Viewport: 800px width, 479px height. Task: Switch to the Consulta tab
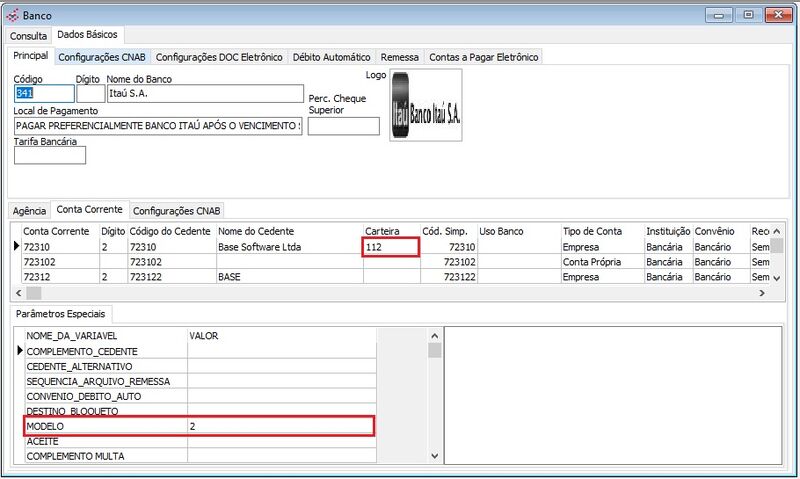[x=28, y=36]
